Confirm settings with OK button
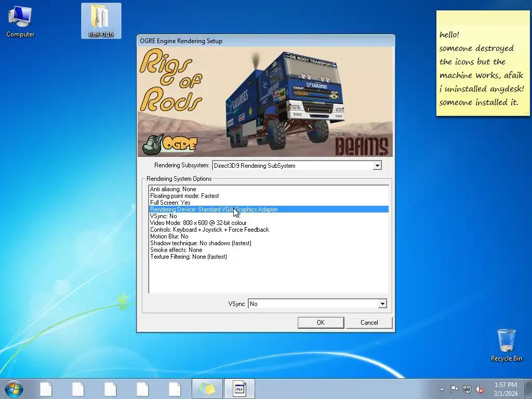Screen dimensions: 532x399 (321, 323)
